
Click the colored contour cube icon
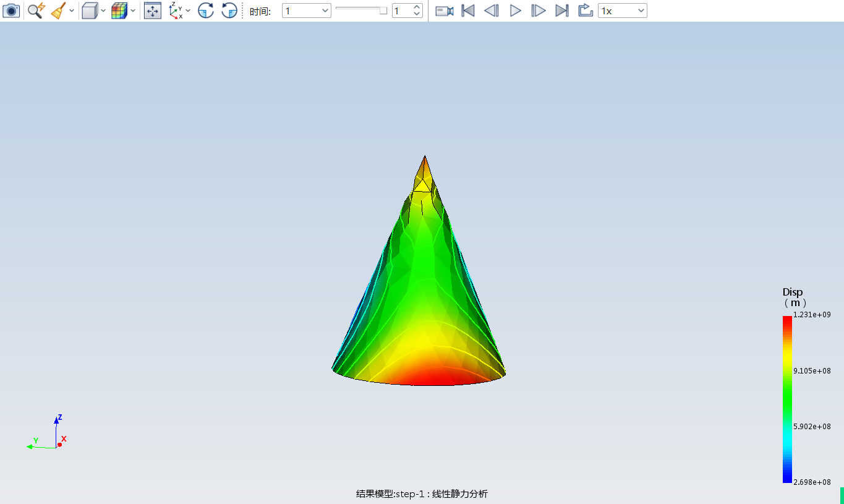click(x=119, y=11)
